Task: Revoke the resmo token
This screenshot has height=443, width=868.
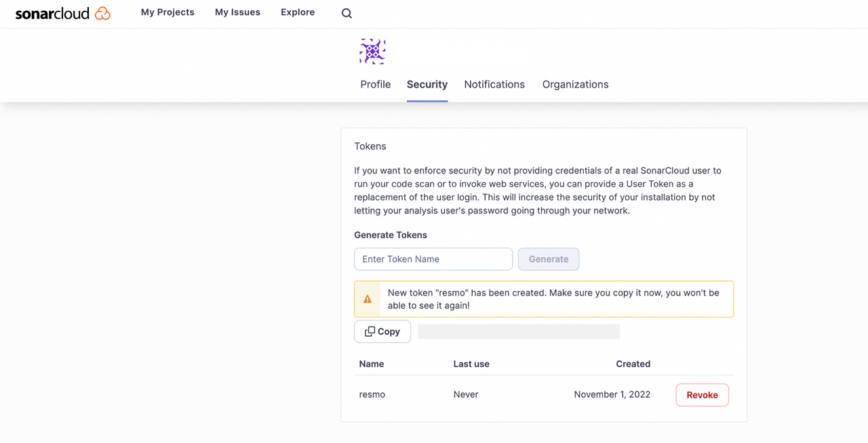Action: click(702, 395)
